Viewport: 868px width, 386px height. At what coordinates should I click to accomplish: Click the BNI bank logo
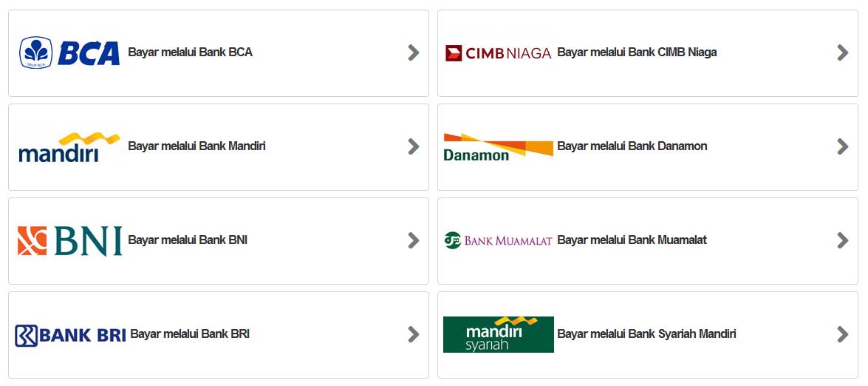(x=69, y=240)
